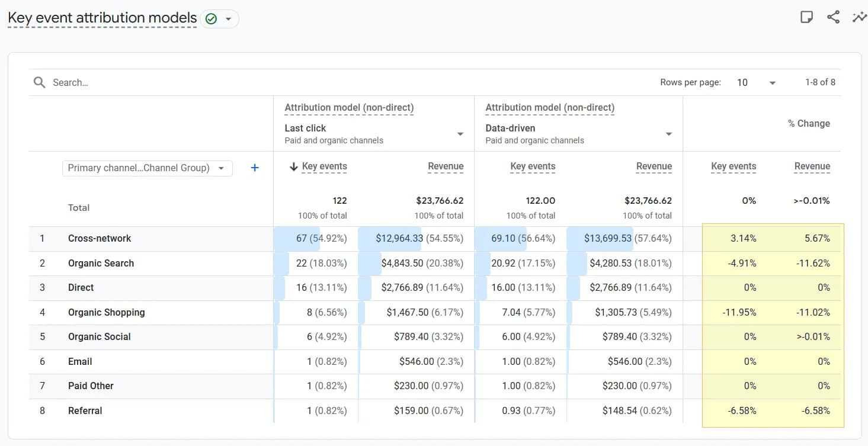Click the Direct channel label
This screenshot has height=446, width=868.
pyautogui.click(x=80, y=287)
